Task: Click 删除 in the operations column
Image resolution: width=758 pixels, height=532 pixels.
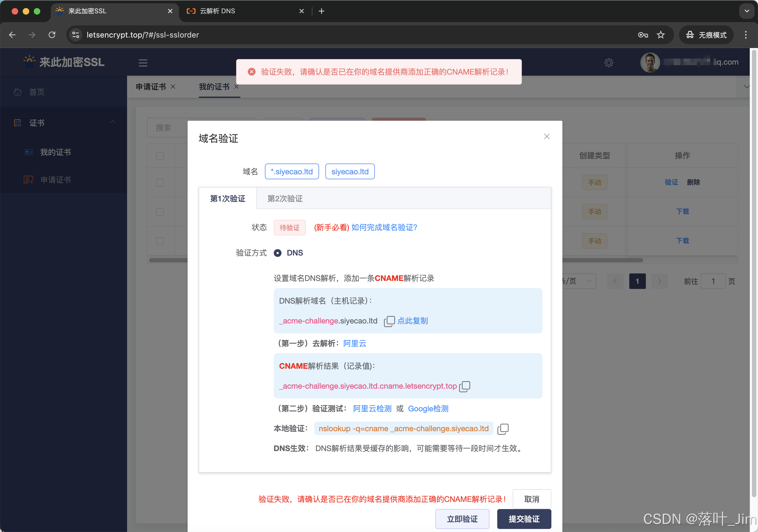Action: pos(693,183)
